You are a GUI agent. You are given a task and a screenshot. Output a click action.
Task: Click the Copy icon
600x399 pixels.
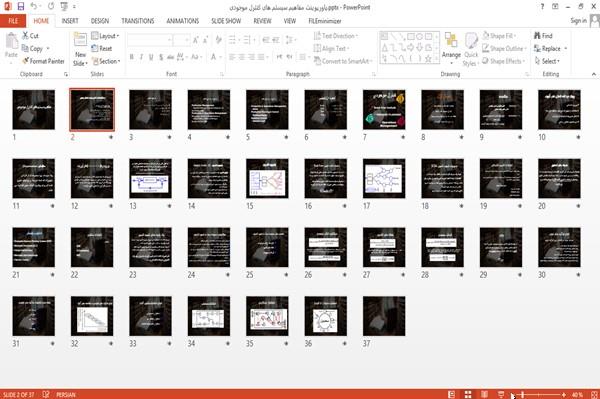(x=25, y=49)
